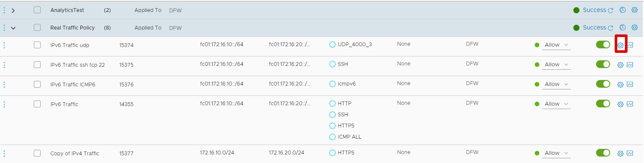Screen dimensions: 644x163
Task: Select the AnalyticsTest policy checkbox
Action: point(37,10)
